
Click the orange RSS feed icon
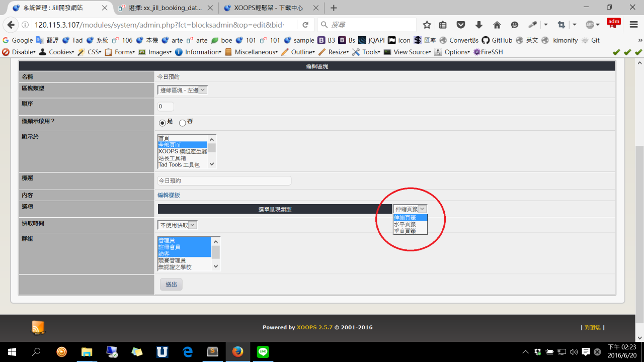[38, 327]
